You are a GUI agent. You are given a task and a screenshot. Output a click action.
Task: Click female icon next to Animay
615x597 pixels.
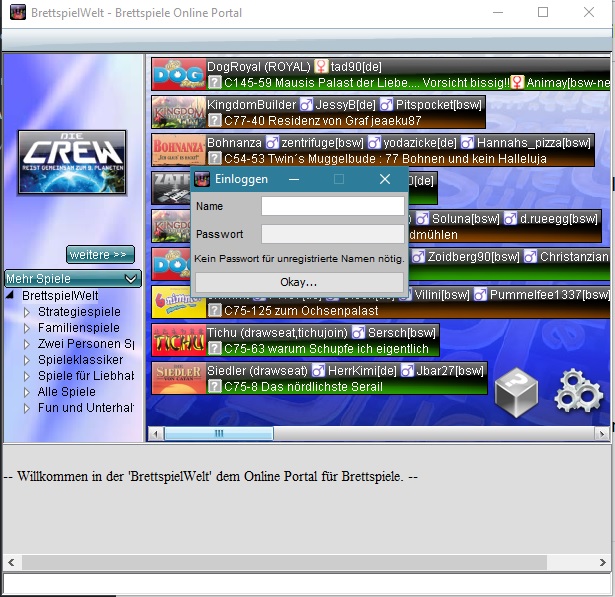(517, 82)
